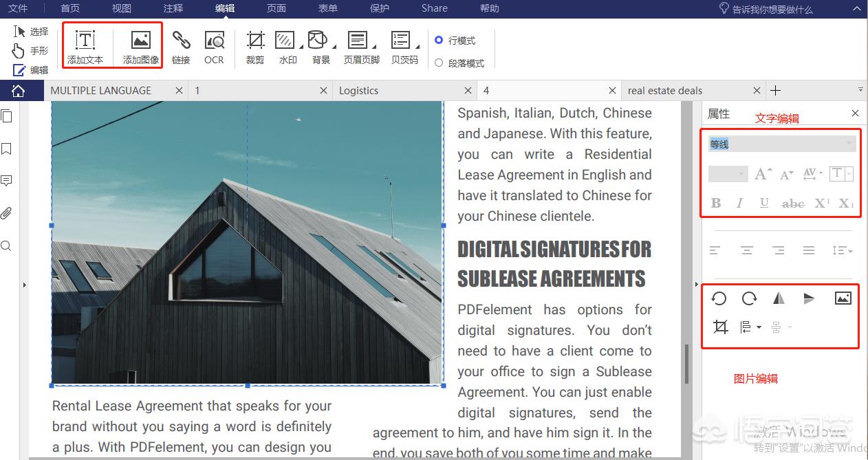Add a new tab with plus button

pyautogui.click(x=775, y=91)
